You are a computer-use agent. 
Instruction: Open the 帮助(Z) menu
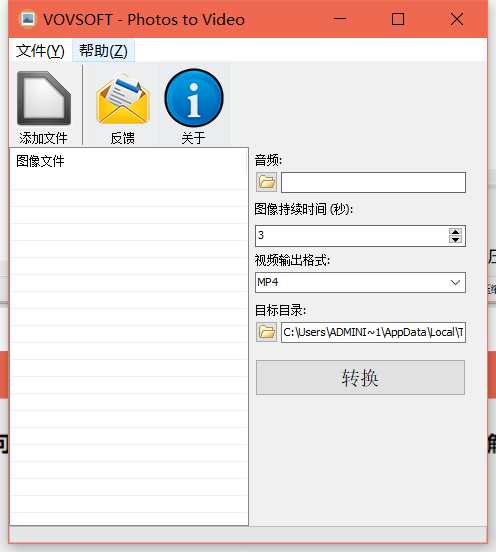(103, 51)
